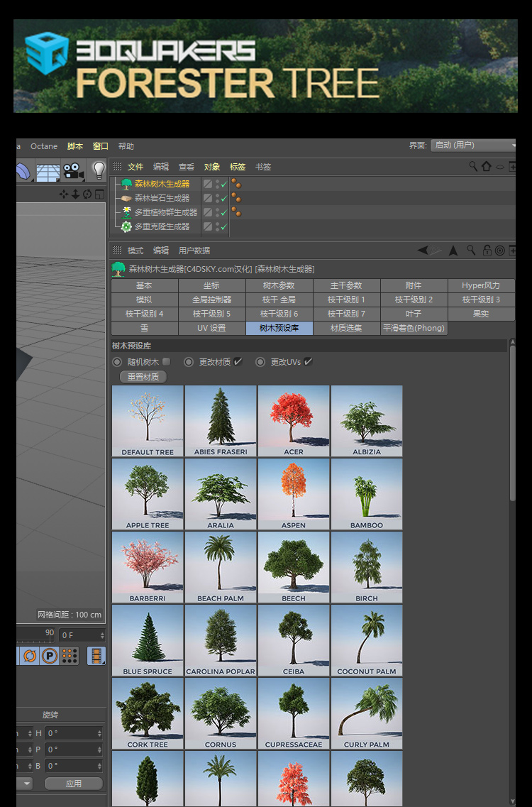The image size is (532, 807).
Task: Click the viewport move (four-arrow) icon
Action: [63, 194]
